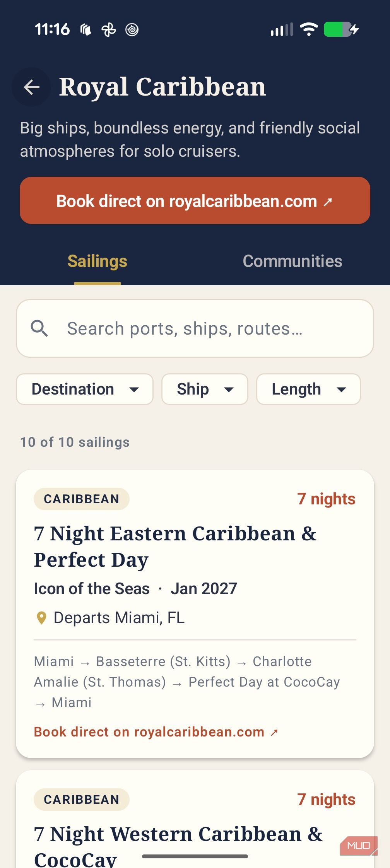Tap the cellular signal bars icon
The height and width of the screenshot is (868, 390).
tap(282, 30)
